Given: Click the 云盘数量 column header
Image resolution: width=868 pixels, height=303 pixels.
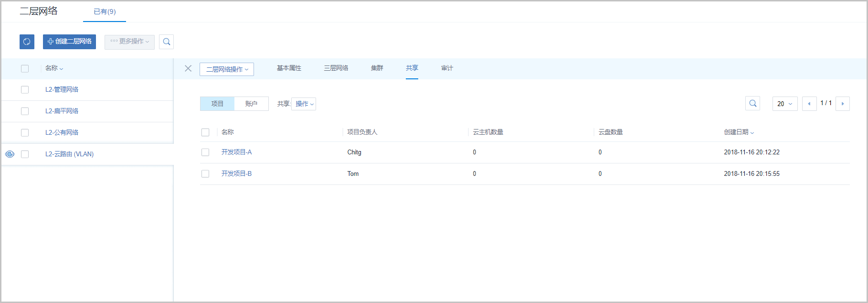Looking at the screenshot, I should coord(611,132).
